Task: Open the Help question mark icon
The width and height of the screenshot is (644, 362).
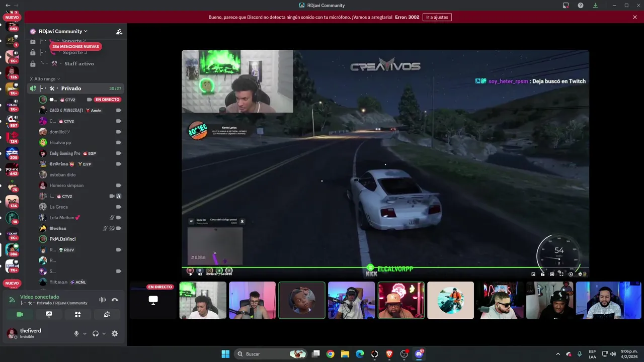Action: coord(581,6)
